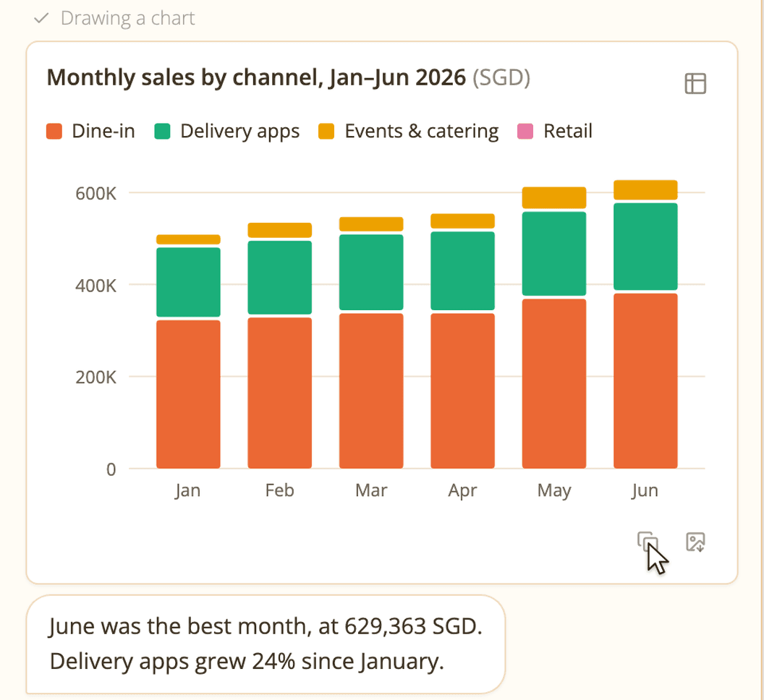764x700 pixels.
Task: Click the 'Apr' axis label
Action: [462, 490]
